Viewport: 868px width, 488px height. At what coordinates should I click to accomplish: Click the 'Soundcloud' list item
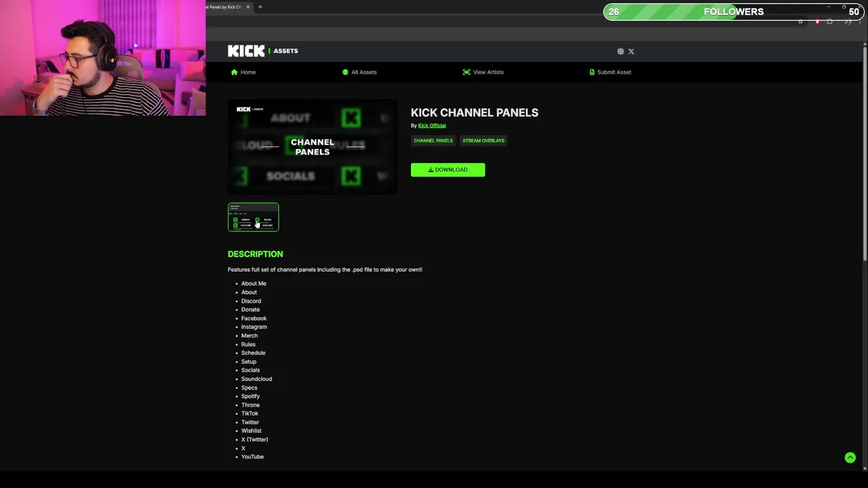coord(256,379)
